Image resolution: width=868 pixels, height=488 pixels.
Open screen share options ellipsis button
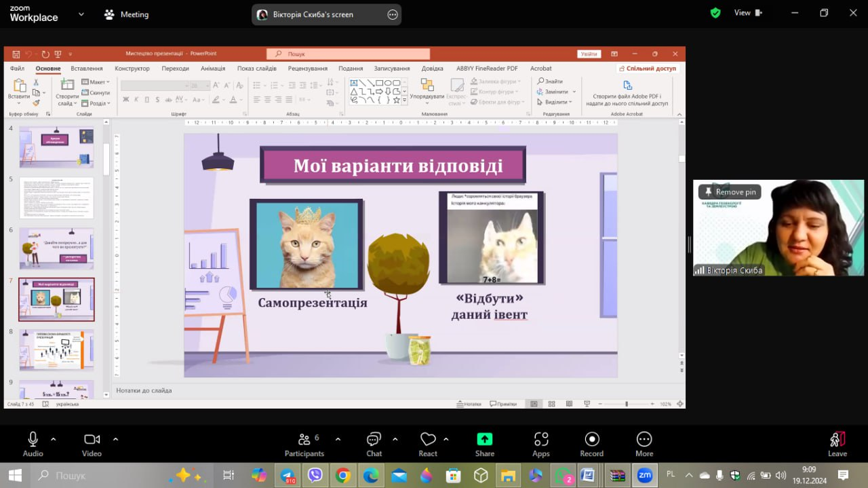[x=392, y=14]
